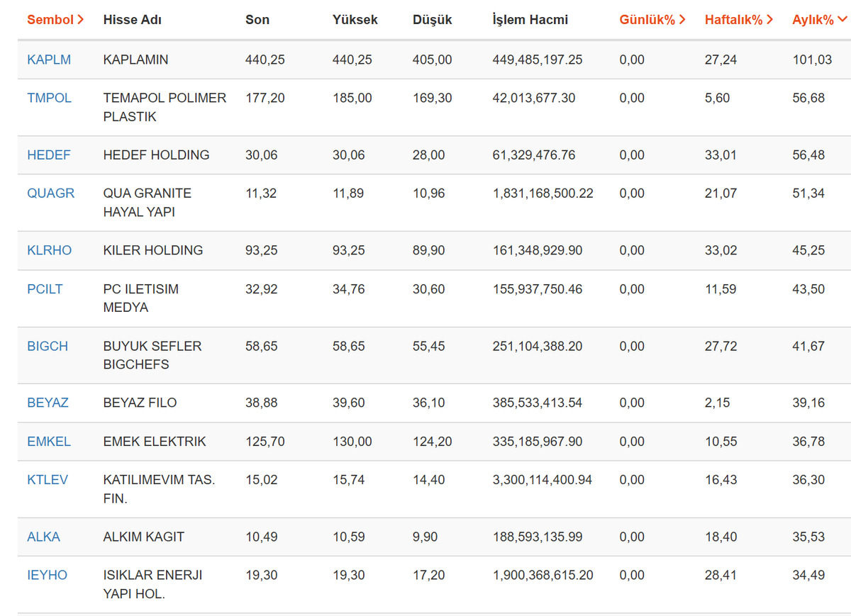Select the Hisse Adı column header
The height and width of the screenshot is (616, 851).
[x=133, y=20]
